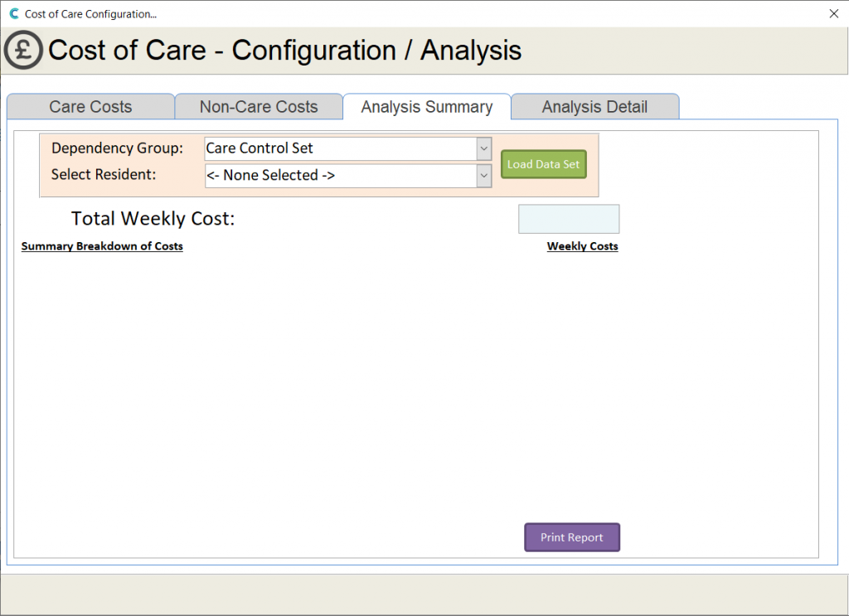This screenshot has height=616, width=849.
Task: Select the Analysis Summary tab
Action: click(427, 107)
